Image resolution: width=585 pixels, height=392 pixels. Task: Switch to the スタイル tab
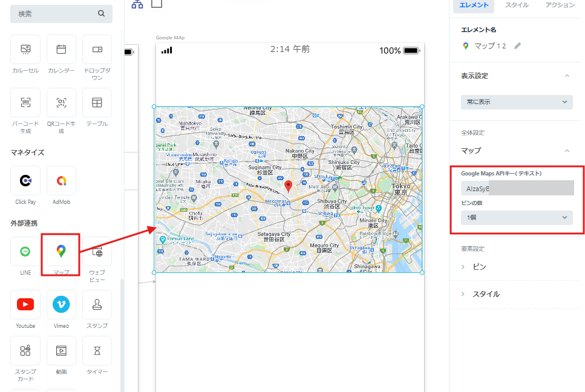coord(517,5)
